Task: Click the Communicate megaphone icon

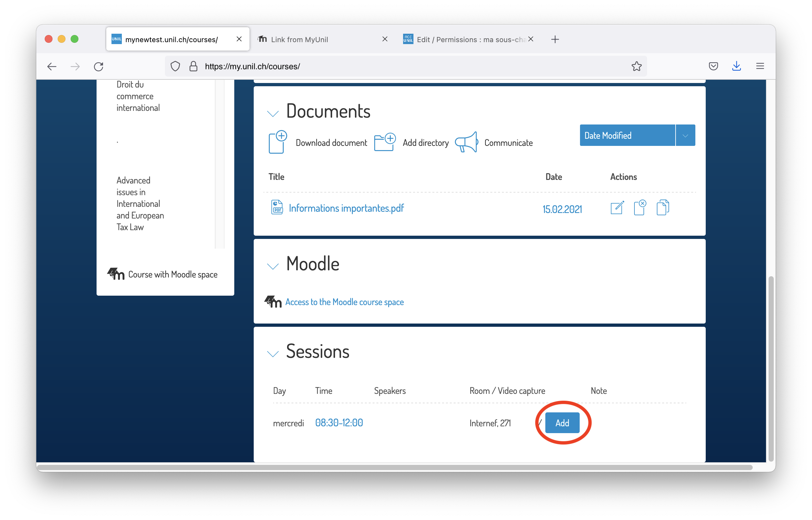Action: 466,142
